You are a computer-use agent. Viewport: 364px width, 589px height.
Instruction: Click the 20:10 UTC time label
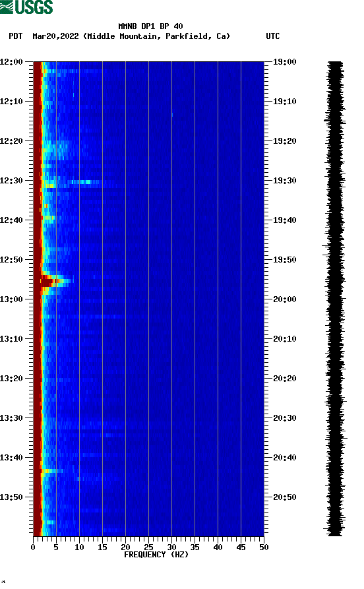pyautogui.click(x=285, y=338)
